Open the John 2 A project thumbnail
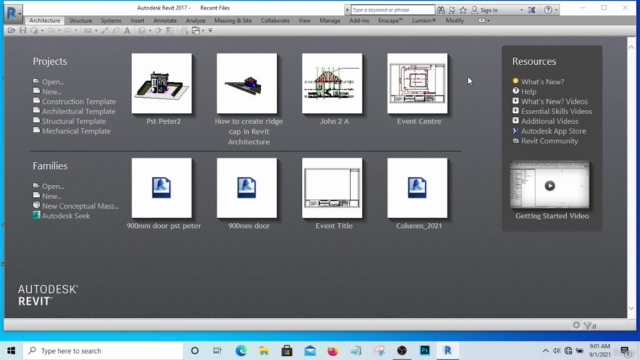Screen dimensions: 640x360 click(332, 84)
